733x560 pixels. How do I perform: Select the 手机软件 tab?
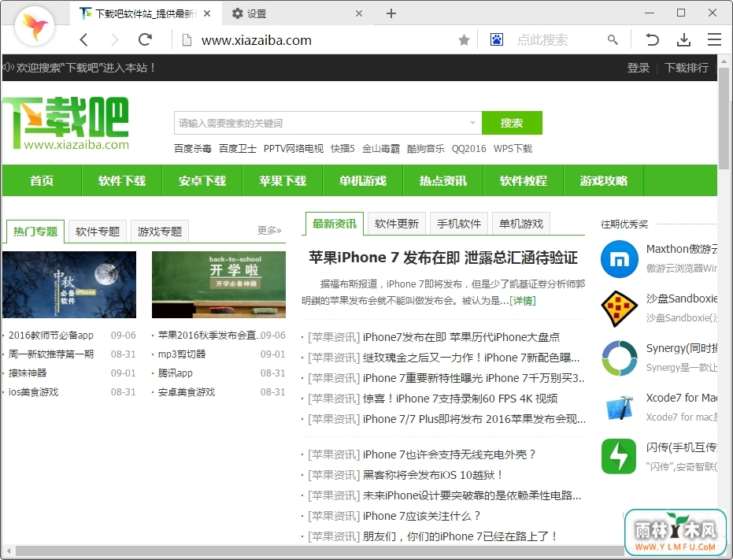(459, 224)
